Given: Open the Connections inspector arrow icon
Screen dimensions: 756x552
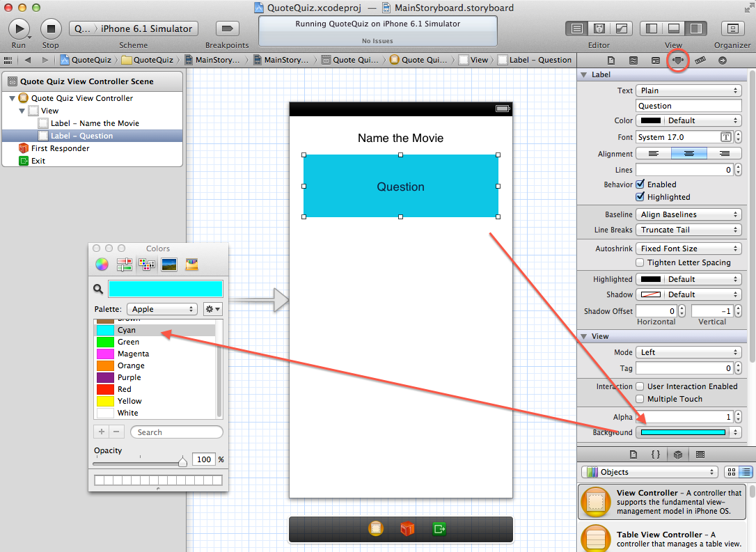Looking at the screenshot, I should tap(723, 60).
